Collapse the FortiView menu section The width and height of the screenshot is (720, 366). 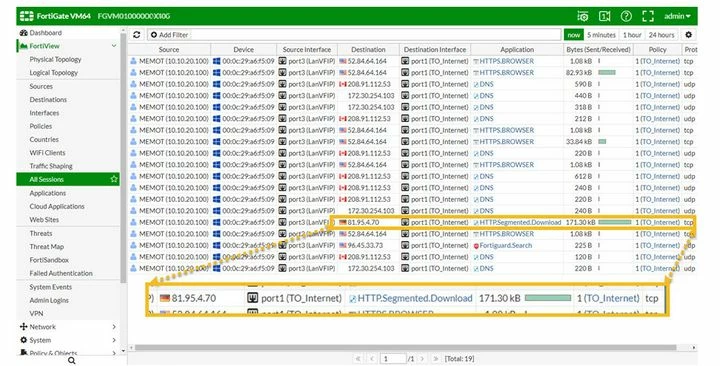click(114, 46)
